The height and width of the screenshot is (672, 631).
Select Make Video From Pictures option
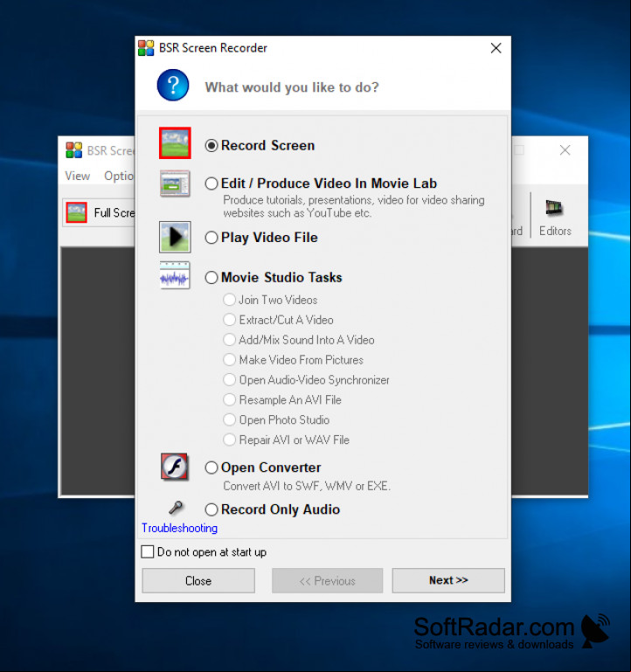229,359
